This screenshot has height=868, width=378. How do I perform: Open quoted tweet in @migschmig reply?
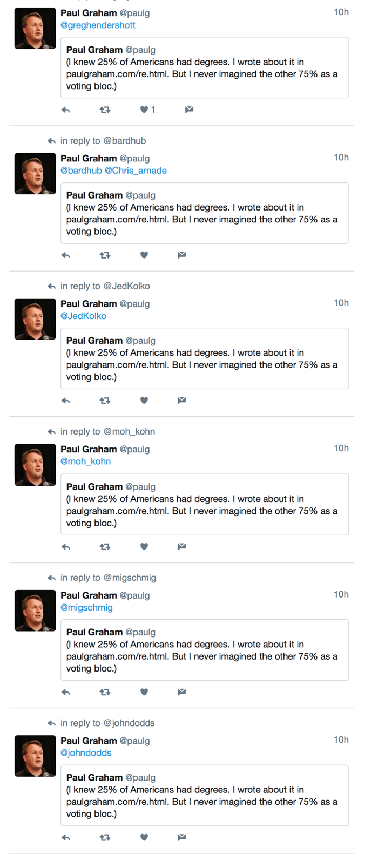pos(205,650)
